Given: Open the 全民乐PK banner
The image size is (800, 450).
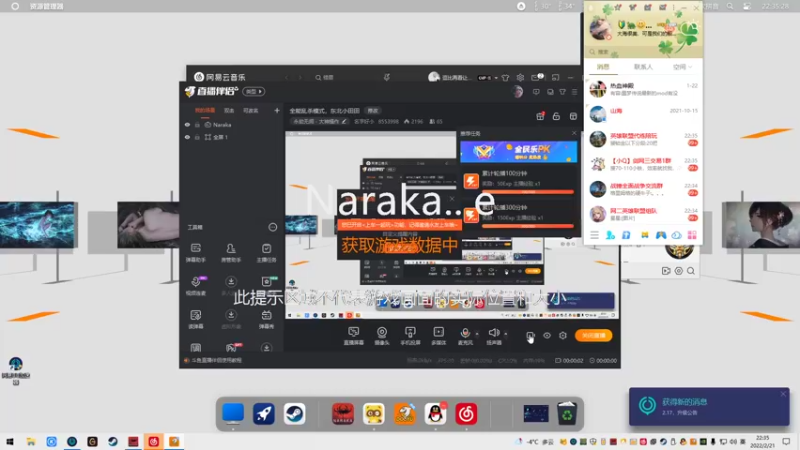Looking at the screenshot, I should point(518,152).
